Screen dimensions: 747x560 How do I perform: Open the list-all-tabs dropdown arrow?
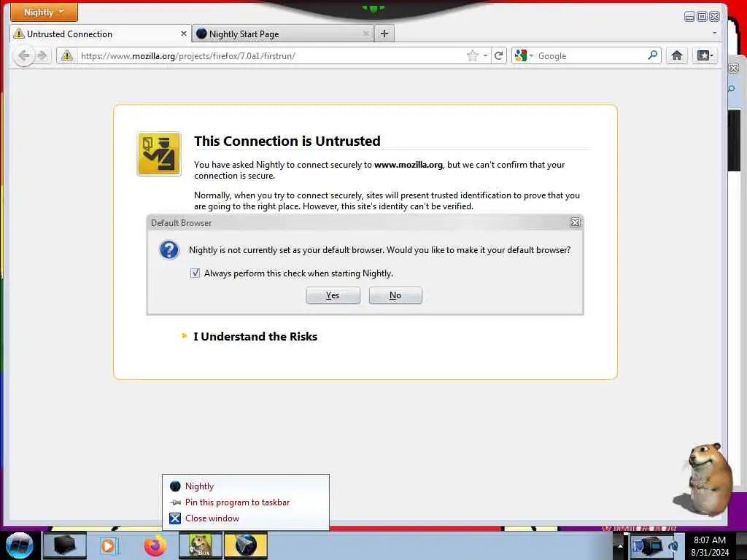[x=714, y=33]
